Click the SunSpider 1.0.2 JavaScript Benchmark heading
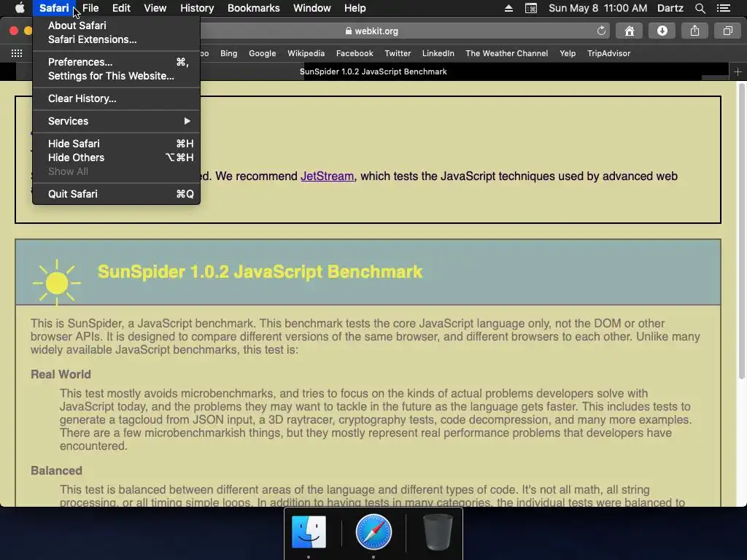 [x=260, y=271]
